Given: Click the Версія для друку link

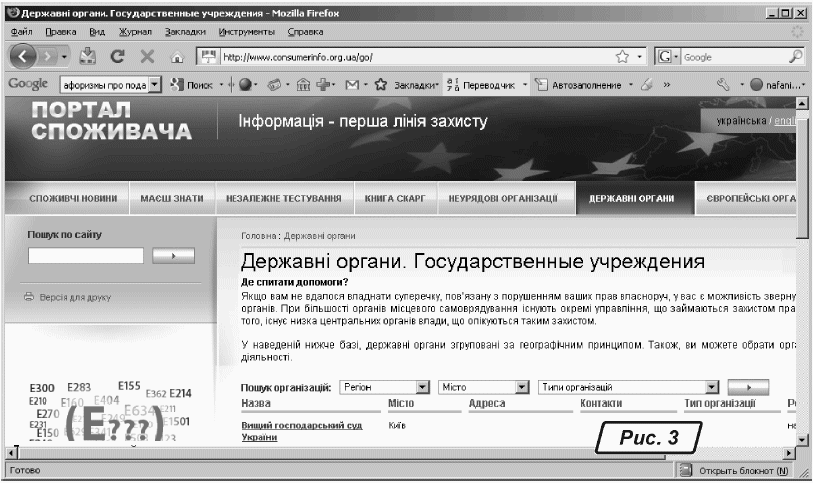Looking at the screenshot, I should pos(76,297).
